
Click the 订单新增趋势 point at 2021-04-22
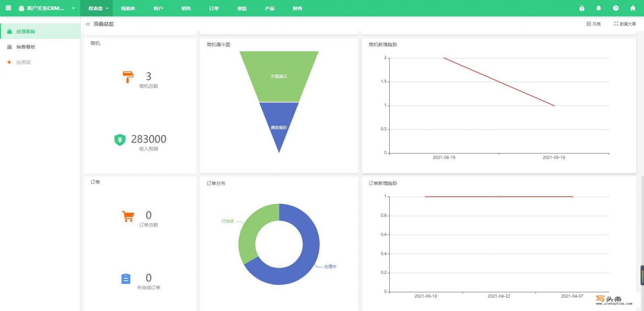click(x=499, y=197)
